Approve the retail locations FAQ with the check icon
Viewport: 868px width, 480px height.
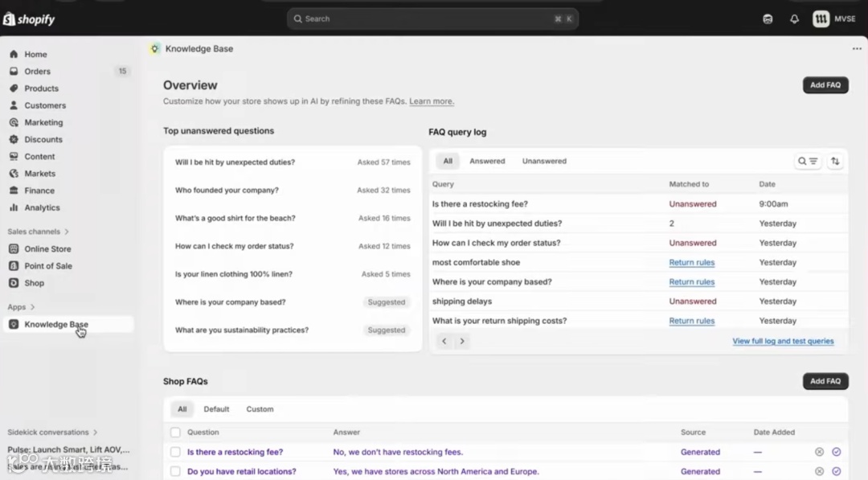[837, 472]
